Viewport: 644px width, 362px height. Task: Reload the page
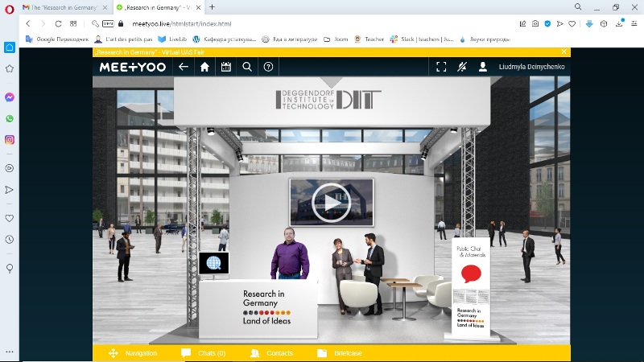click(58, 24)
